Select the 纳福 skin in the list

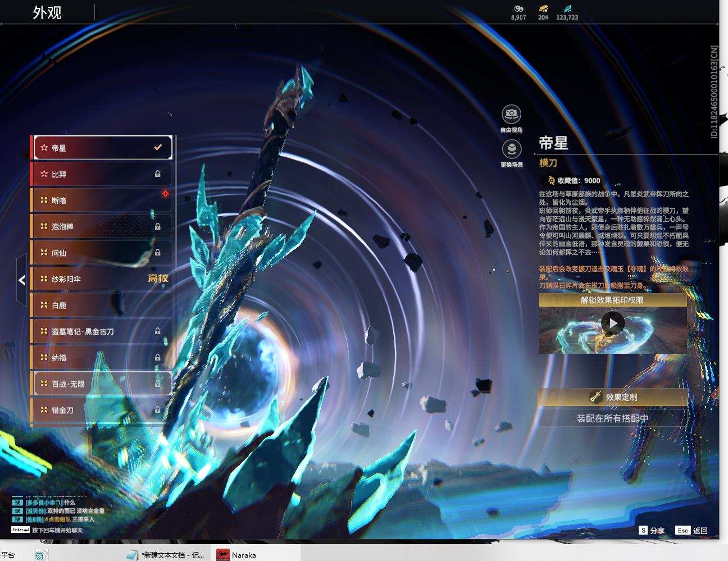[101, 358]
